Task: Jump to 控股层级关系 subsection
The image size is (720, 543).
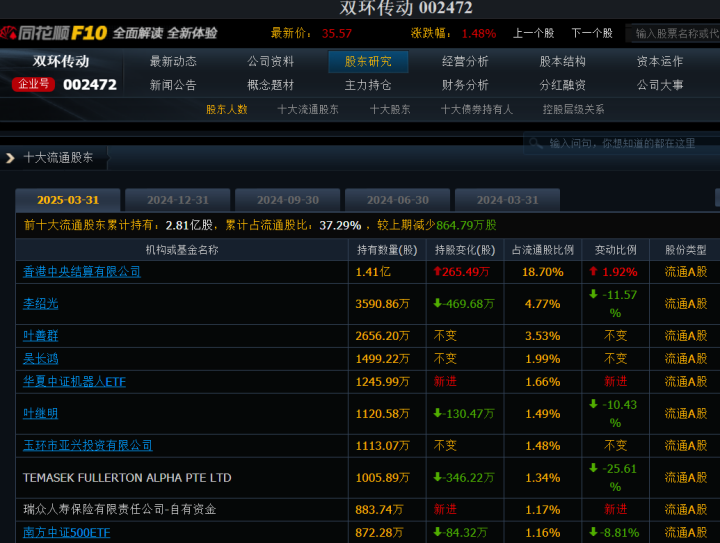Action: (x=574, y=109)
